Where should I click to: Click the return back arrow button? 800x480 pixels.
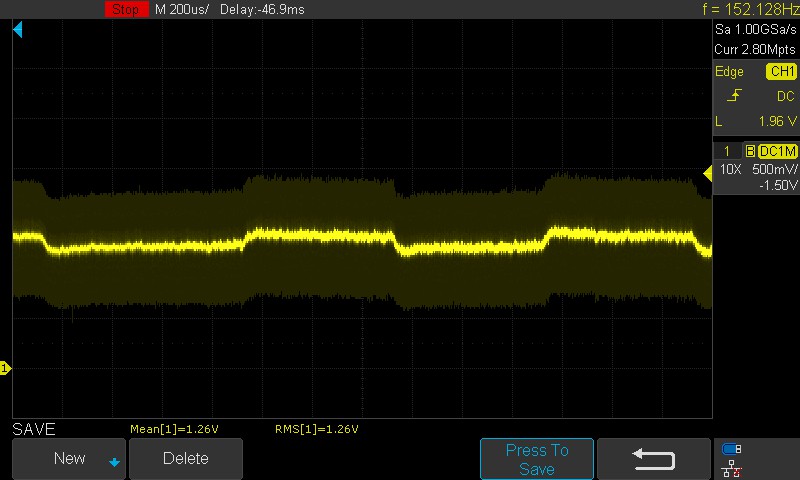pyautogui.click(x=654, y=459)
